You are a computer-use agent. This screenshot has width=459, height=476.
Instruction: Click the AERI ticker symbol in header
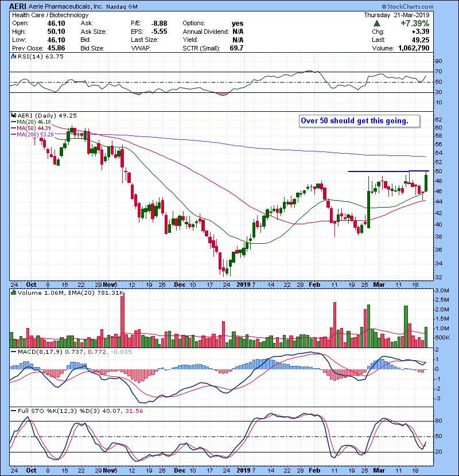(18, 6)
